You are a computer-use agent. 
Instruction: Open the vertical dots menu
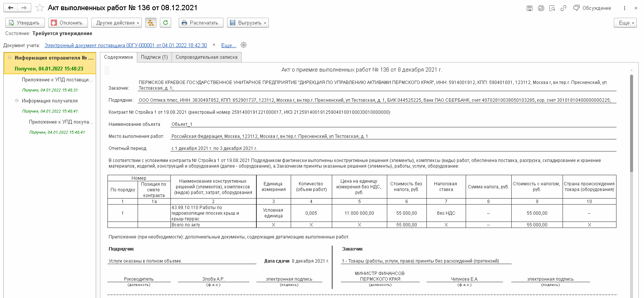click(624, 8)
